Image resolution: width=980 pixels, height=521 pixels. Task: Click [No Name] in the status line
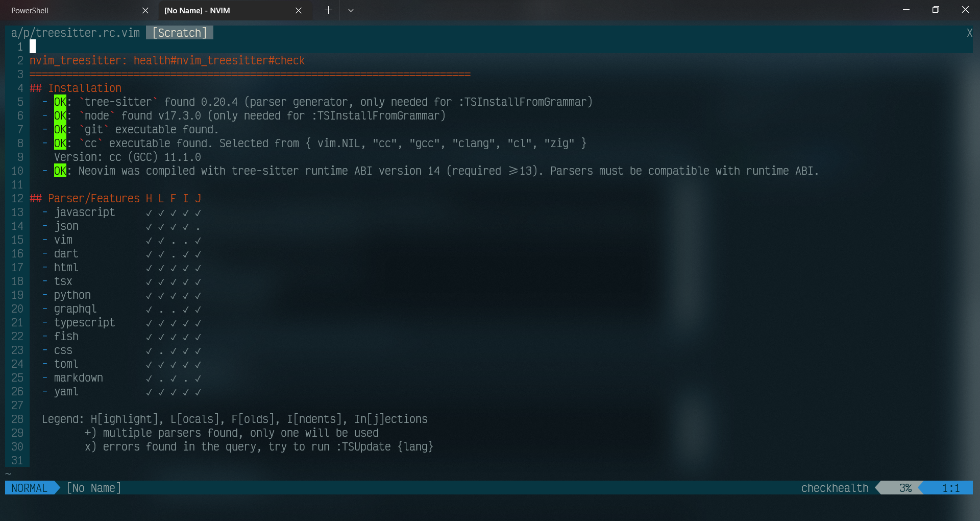coord(93,488)
